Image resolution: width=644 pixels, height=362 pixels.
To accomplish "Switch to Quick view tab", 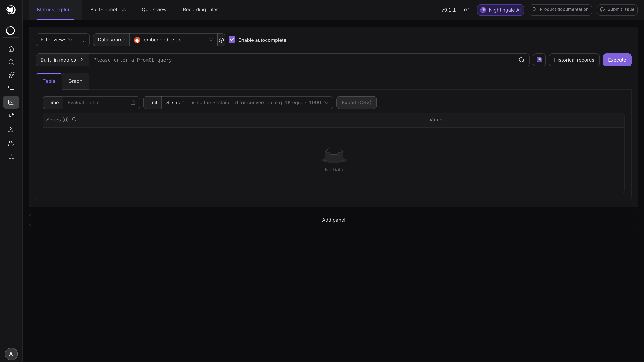I will point(154,10).
